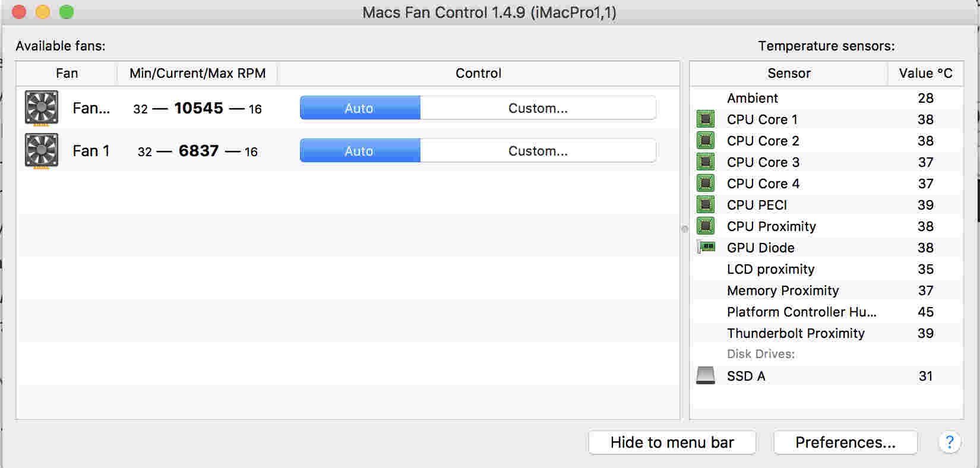Click the chip icon beside CPU PECI
The width and height of the screenshot is (980, 468).
706,205
